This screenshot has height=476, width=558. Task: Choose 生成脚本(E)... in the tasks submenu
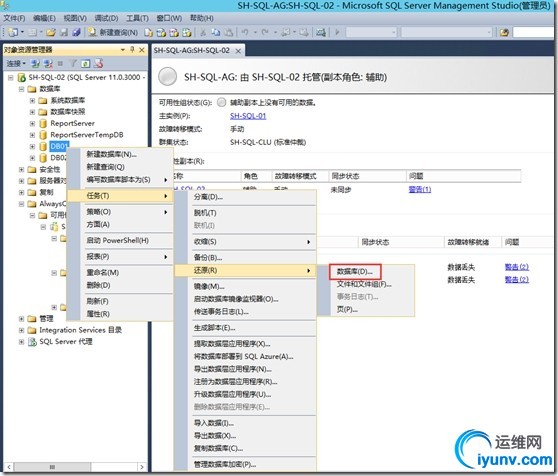point(214,328)
